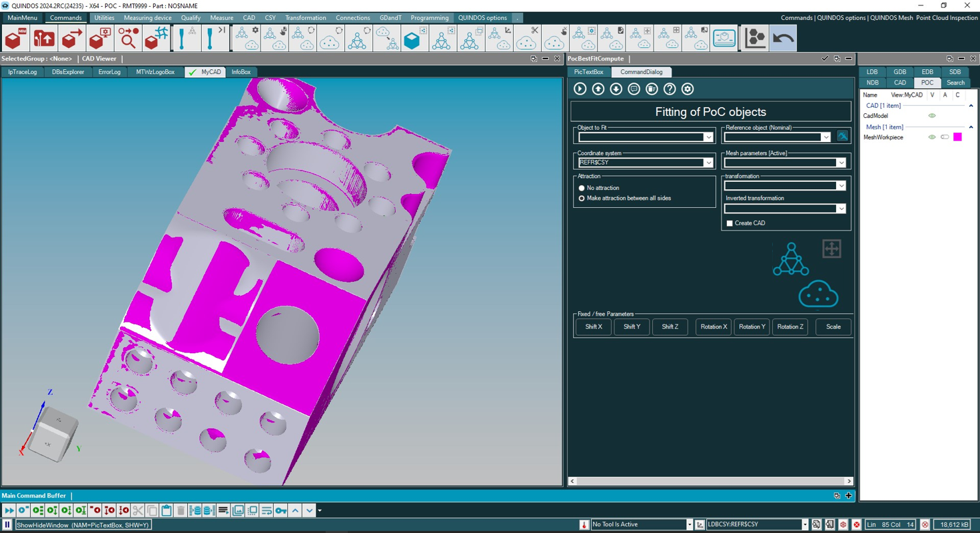Click pick-reference icon beside Reference object field
The height and width of the screenshot is (533, 980).
coord(843,137)
